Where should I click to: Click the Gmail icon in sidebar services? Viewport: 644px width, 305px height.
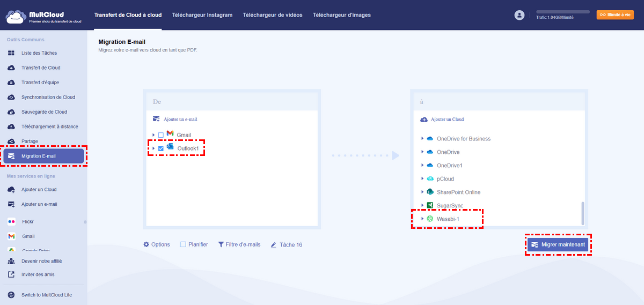(x=11, y=236)
